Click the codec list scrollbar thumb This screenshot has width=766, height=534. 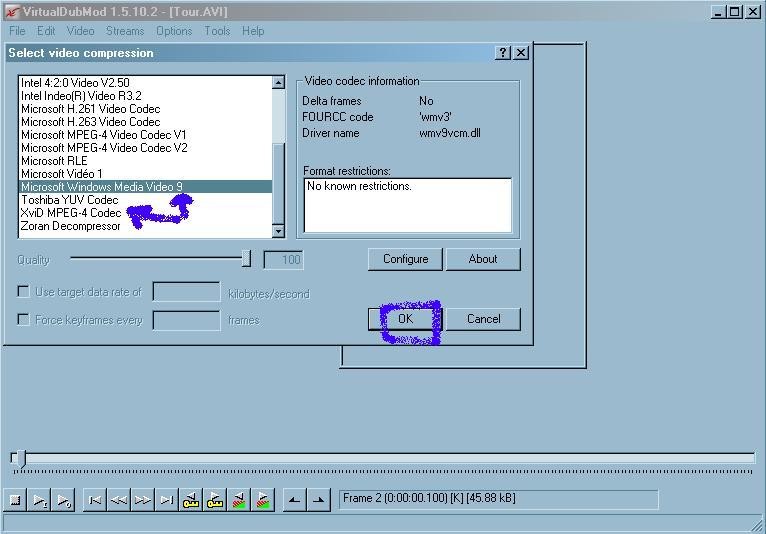278,183
